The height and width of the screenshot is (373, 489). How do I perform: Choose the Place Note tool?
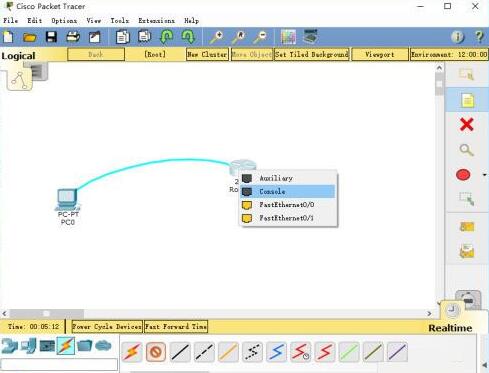pos(467,100)
